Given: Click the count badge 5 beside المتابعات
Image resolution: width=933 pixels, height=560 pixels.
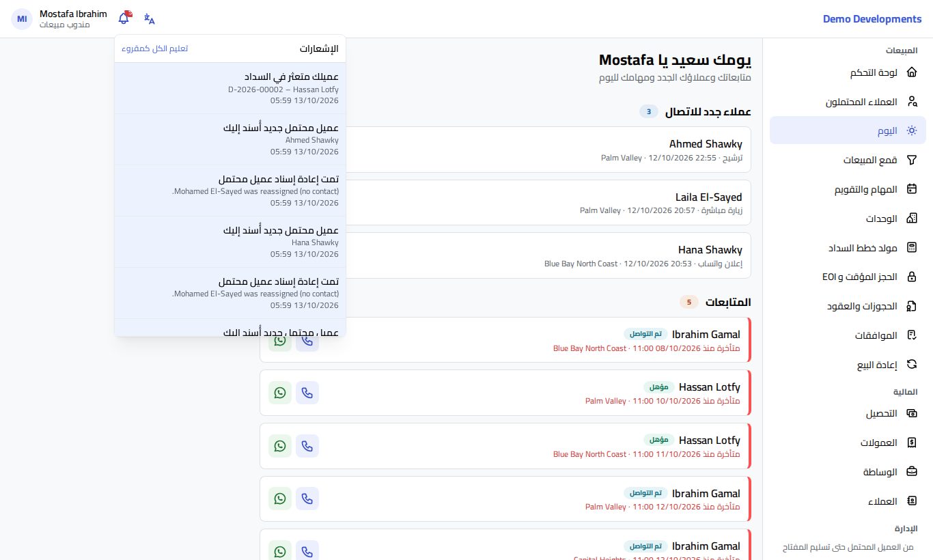Looking at the screenshot, I should [x=689, y=302].
